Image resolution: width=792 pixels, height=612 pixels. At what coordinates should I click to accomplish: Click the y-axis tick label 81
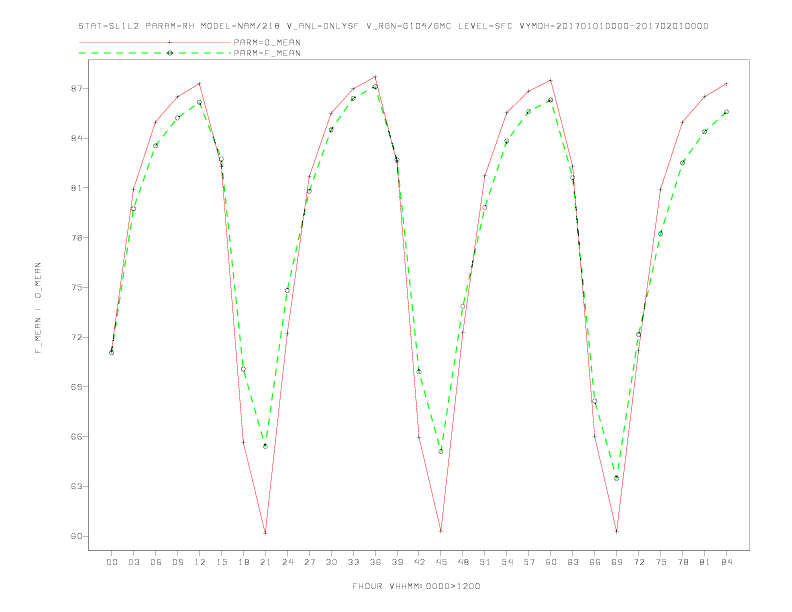[77, 188]
